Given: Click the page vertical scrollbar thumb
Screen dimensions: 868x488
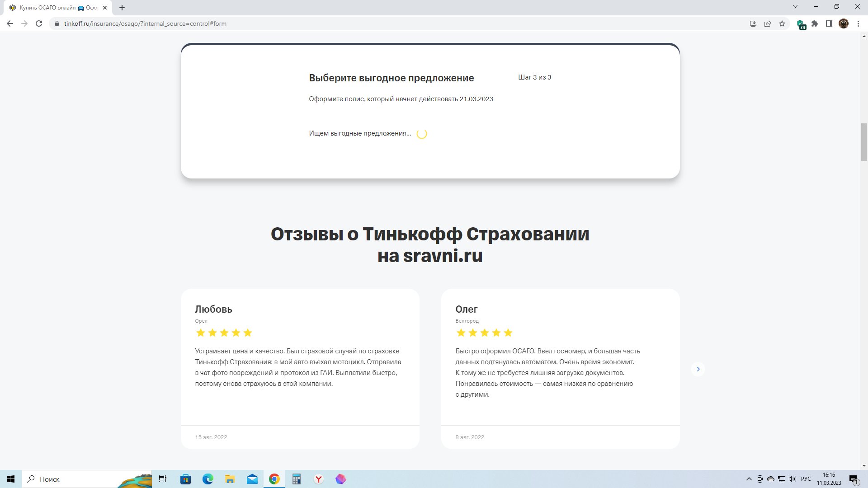Looking at the screenshot, I should 864,142.
